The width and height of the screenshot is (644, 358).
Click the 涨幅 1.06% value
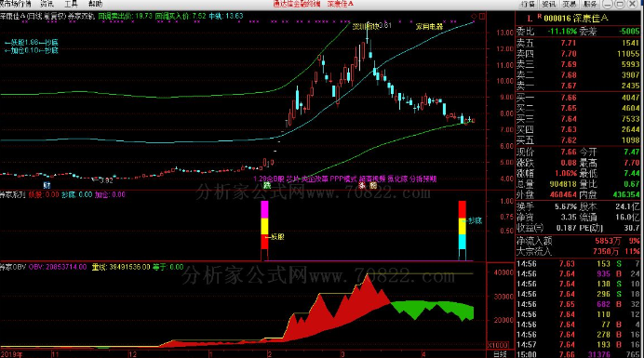565,173
